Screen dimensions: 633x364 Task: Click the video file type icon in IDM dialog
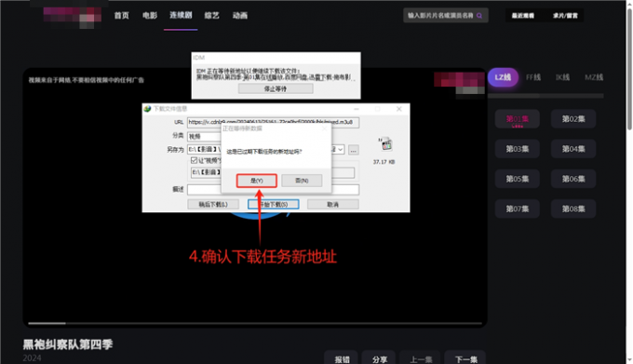pos(385,143)
